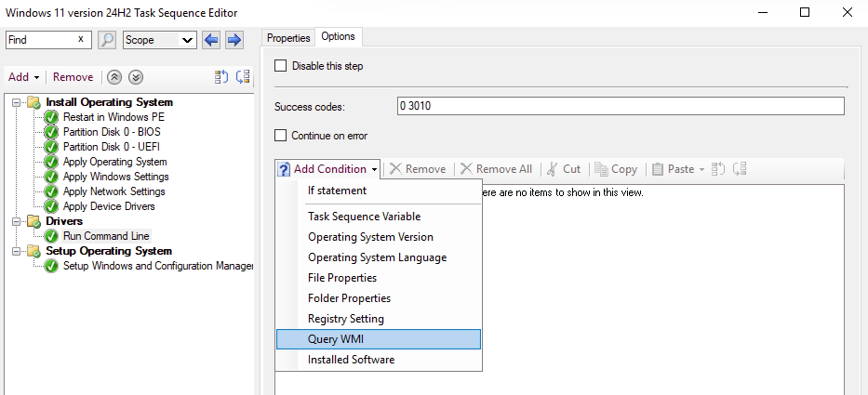
Task: Click Install Operating System folder icon
Action: (34, 102)
